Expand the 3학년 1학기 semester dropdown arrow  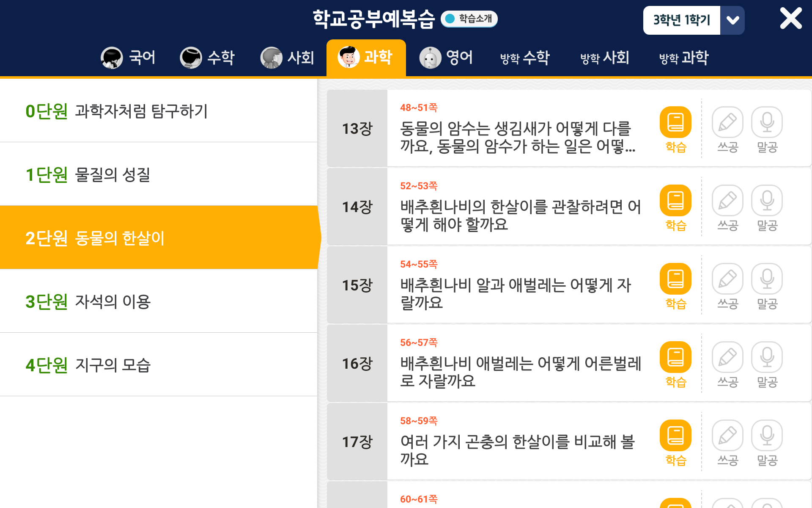pyautogui.click(x=732, y=20)
